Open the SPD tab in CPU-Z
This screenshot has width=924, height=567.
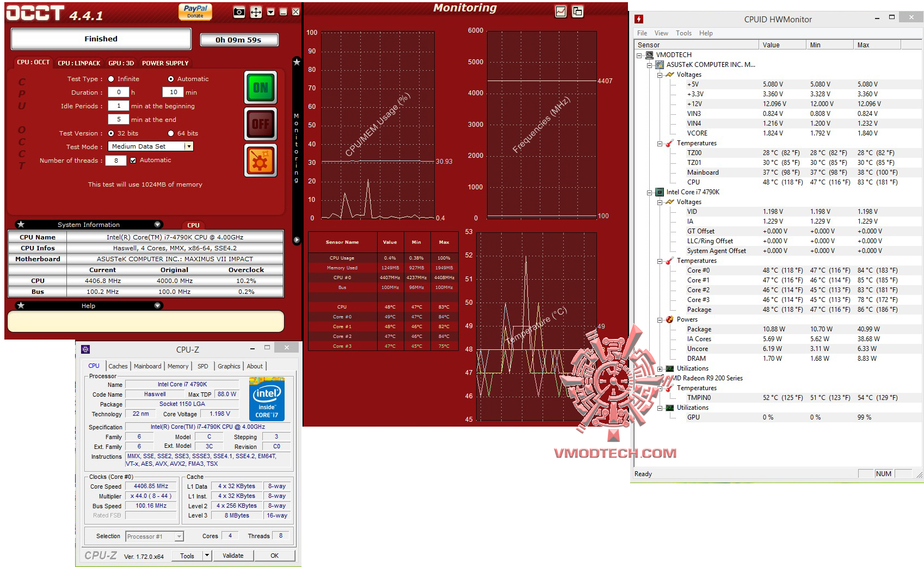click(x=203, y=366)
